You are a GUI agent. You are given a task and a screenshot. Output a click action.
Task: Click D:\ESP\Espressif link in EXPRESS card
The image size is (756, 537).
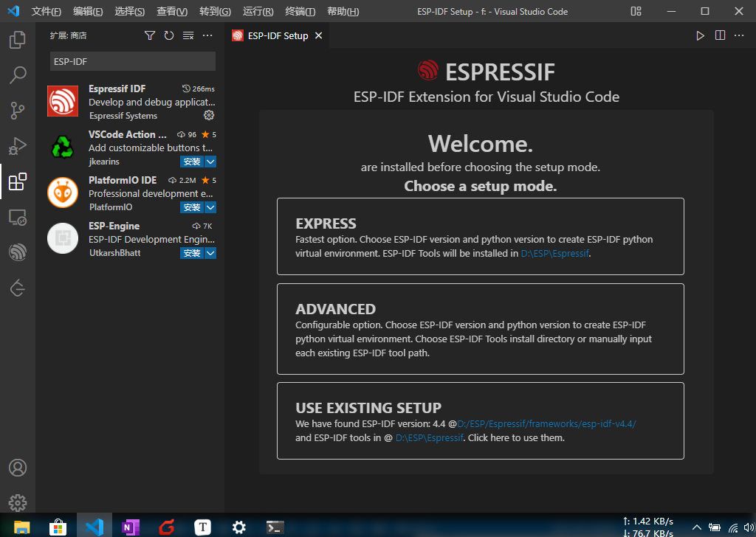pos(554,253)
